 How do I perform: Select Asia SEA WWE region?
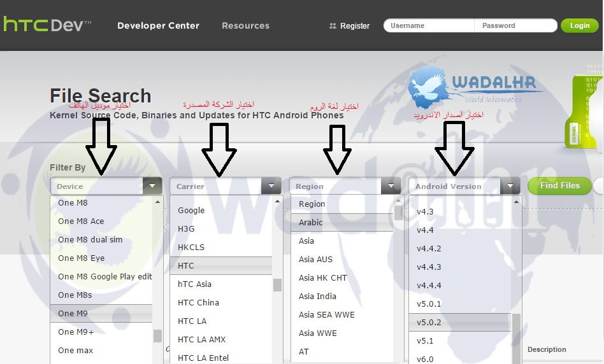342,315
